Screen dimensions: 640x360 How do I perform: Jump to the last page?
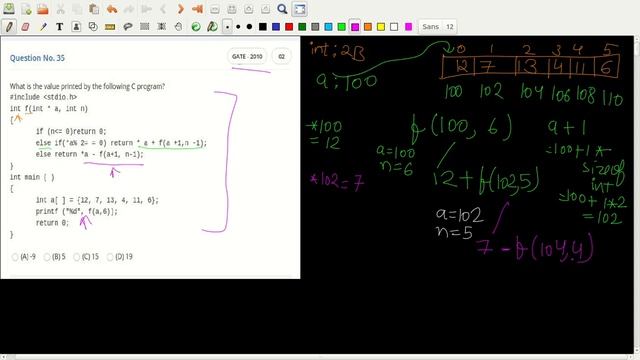198,9
